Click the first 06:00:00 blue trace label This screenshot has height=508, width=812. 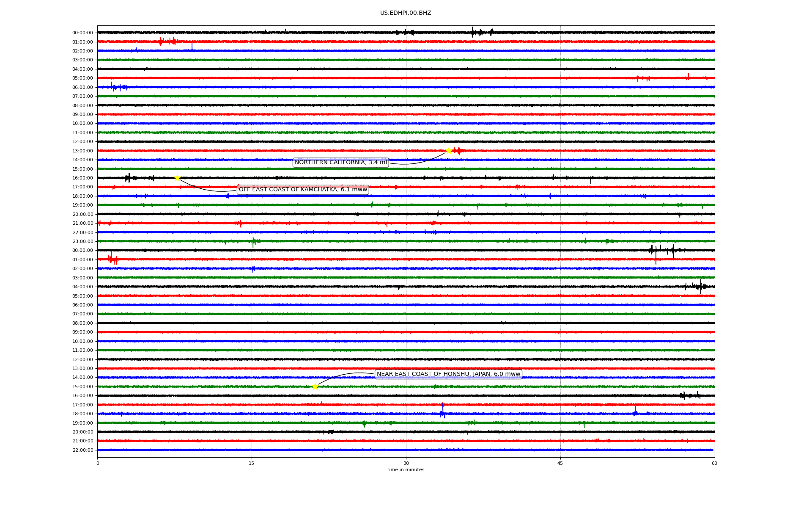[82, 88]
